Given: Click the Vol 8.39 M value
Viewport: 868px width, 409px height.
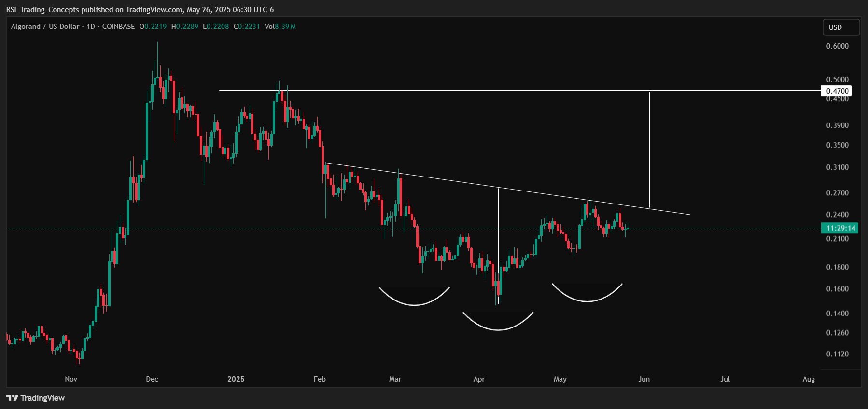Looking at the screenshot, I should coord(280,27).
